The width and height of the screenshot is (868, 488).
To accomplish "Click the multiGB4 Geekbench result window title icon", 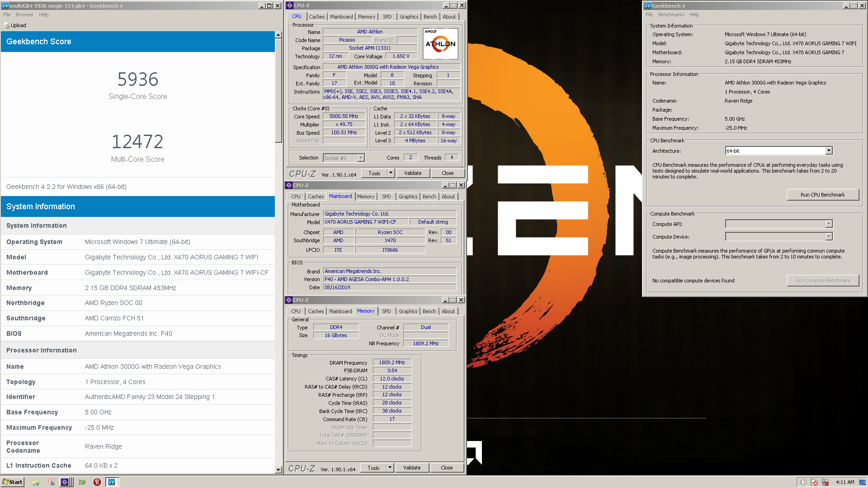I will [5, 6].
